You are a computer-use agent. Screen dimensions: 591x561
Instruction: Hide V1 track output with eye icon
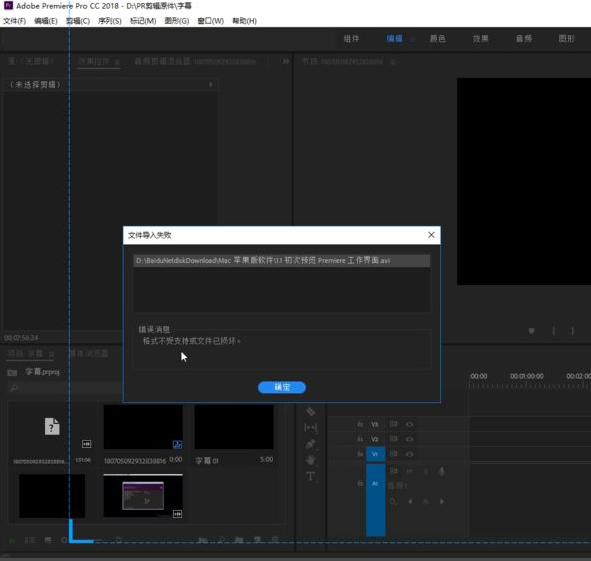(x=409, y=454)
